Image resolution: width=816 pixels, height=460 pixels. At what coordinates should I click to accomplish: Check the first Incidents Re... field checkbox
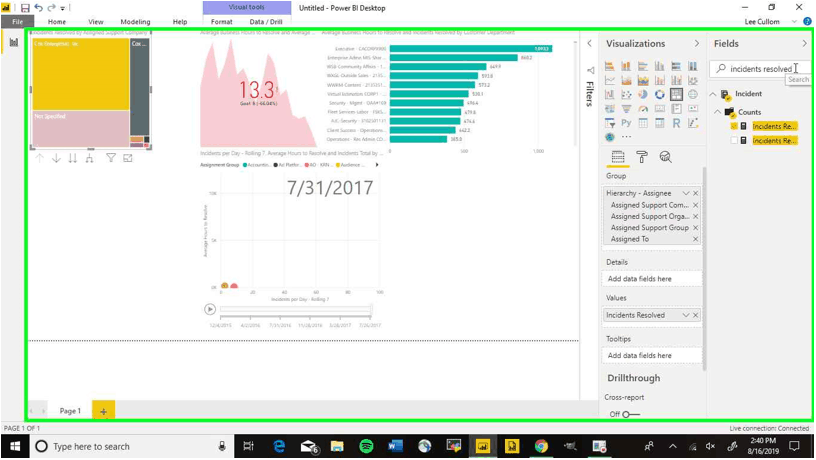coord(734,126)
